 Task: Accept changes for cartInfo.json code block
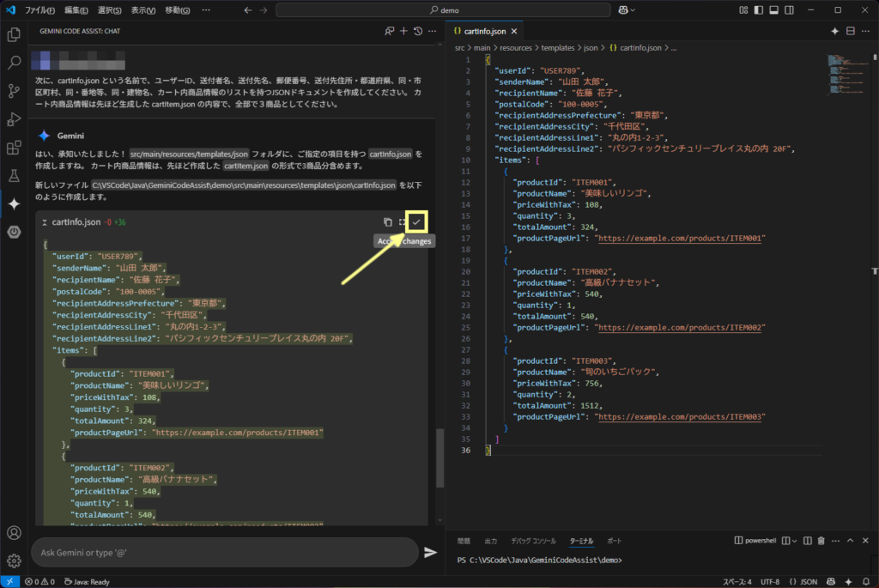[416, 222]
